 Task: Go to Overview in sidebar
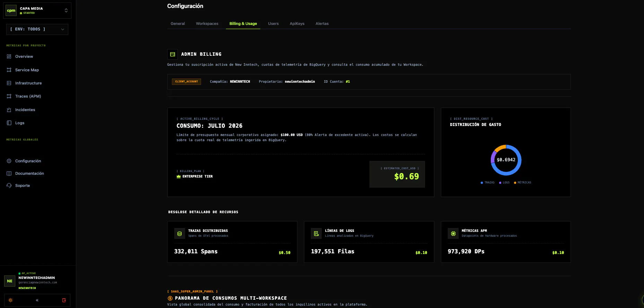tap(24, 56)
